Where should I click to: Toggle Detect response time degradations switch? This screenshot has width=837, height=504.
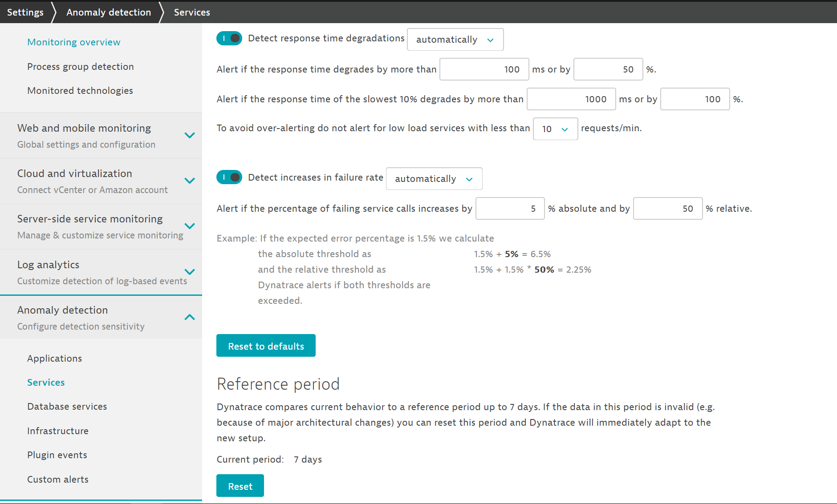[229, 38]
